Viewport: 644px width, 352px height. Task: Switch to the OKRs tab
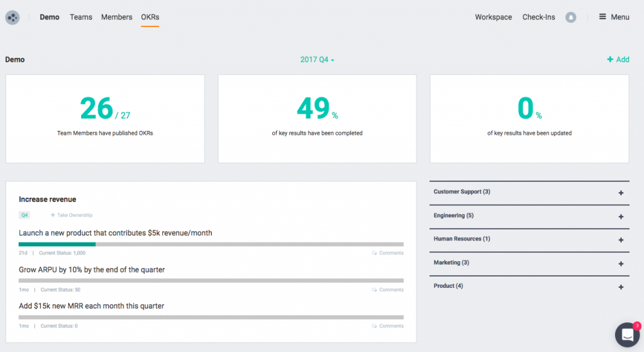150,17
